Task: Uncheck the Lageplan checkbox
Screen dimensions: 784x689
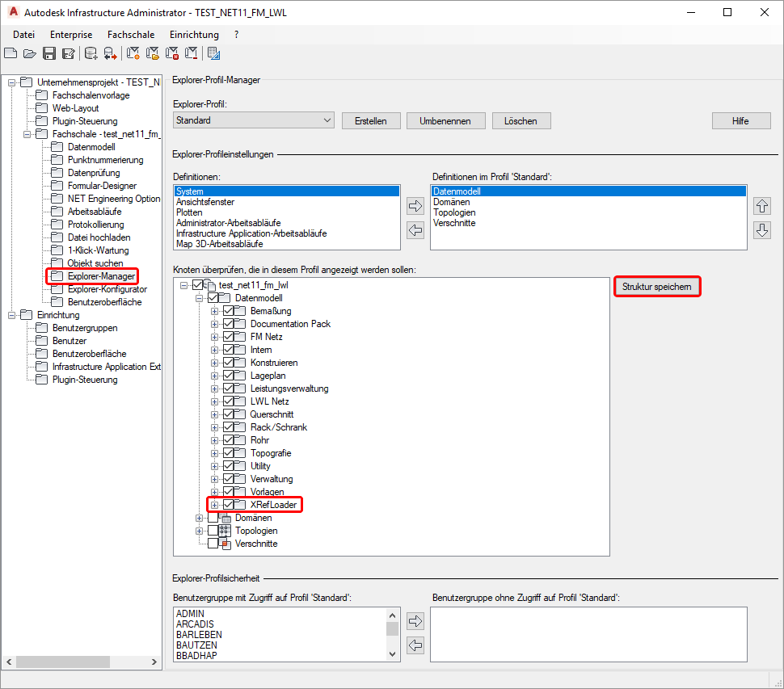Action: pyautogui.click(x=229, y=376)
